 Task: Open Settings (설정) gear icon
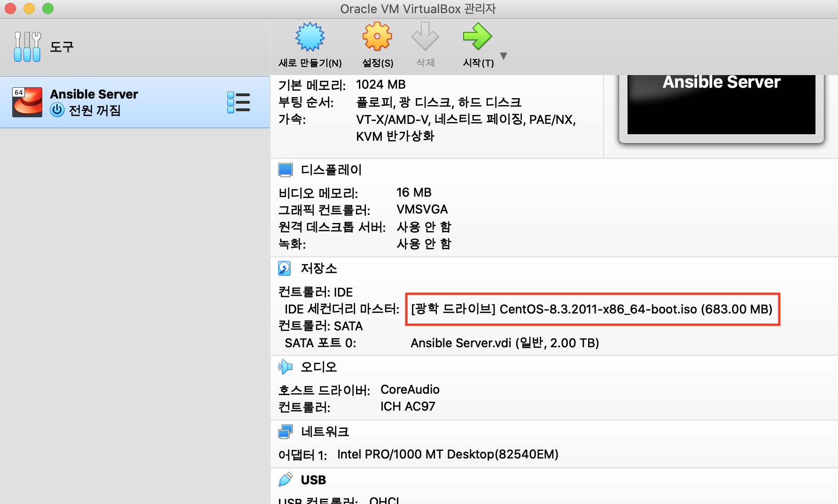(377, 37)
